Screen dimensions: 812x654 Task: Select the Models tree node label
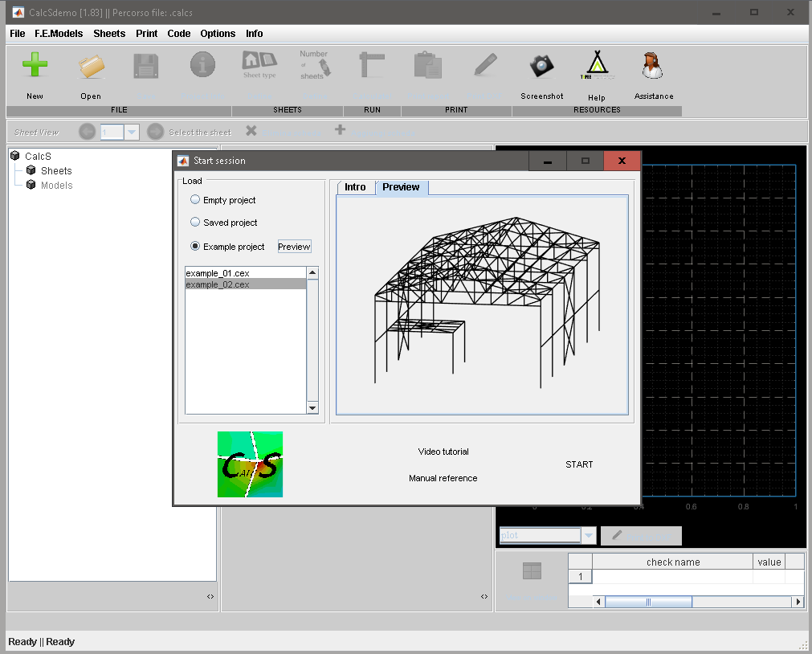tap(57, 185)
